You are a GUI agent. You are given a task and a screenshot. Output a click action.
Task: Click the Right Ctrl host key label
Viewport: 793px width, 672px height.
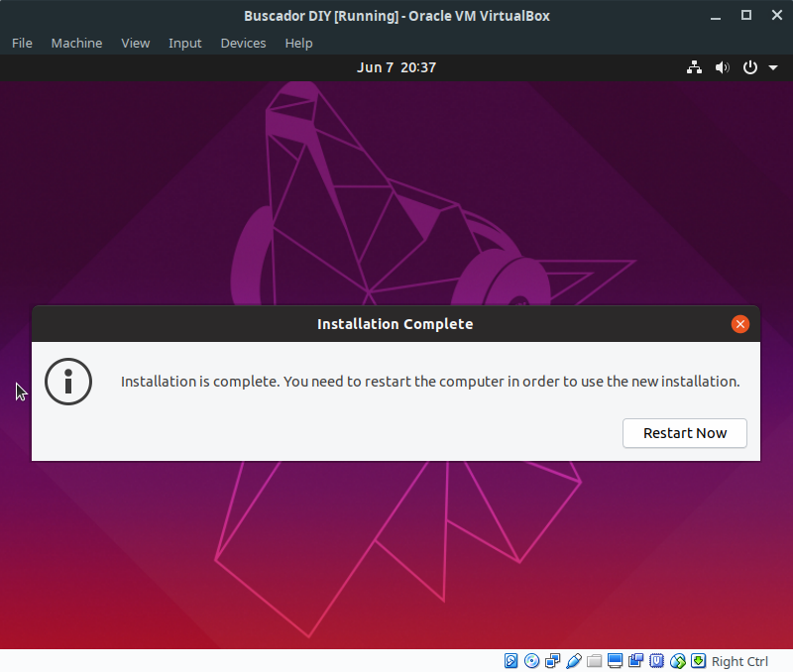point(739,661)
